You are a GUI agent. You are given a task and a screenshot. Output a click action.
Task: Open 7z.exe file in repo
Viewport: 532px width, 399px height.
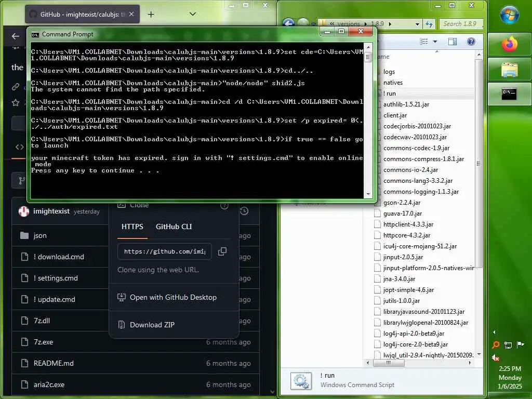pos(44,342)
